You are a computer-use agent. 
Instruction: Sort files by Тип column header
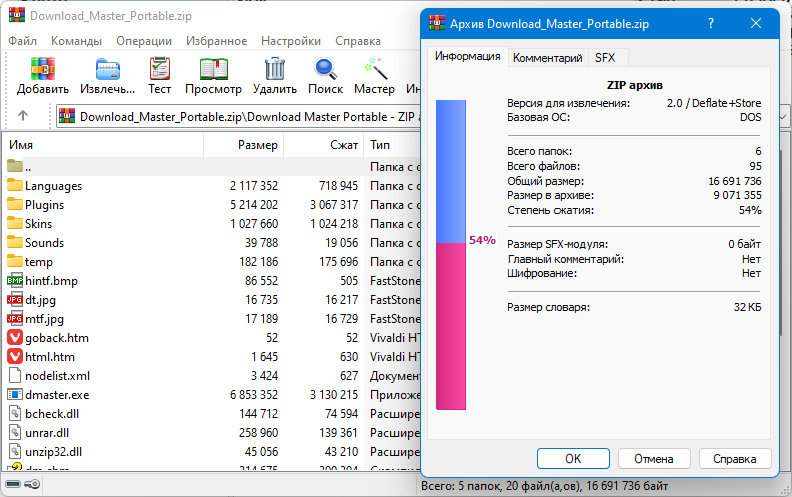click(392, 145)
